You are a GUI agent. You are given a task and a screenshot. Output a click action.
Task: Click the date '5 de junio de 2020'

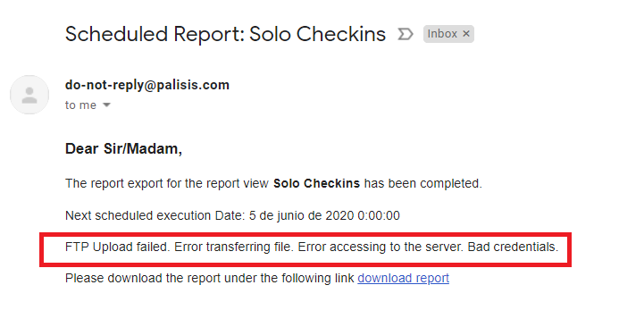click(302, 215)
